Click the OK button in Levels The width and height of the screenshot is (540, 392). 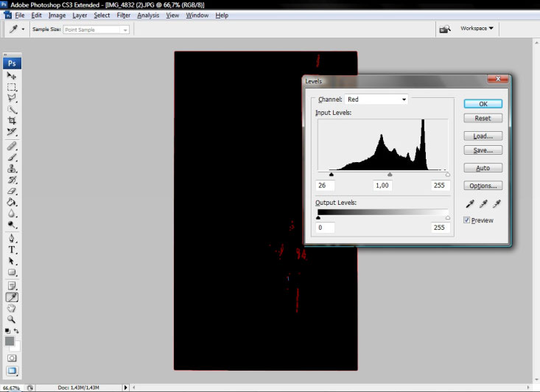point(483,104)
